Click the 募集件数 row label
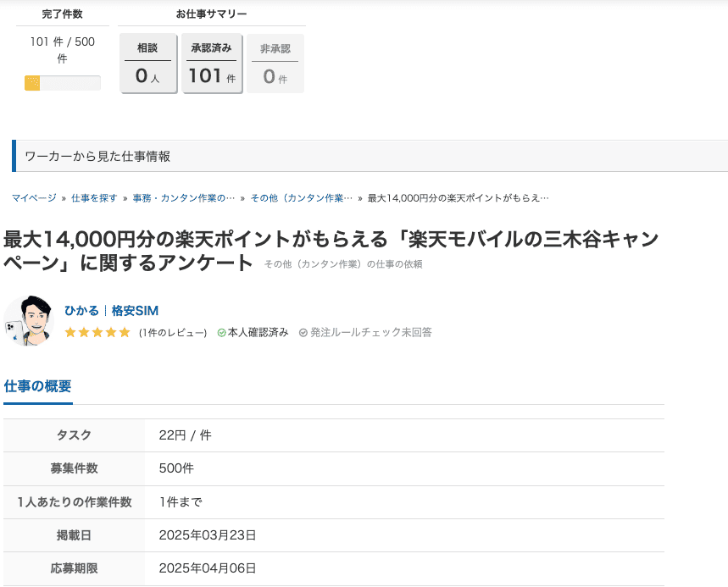This screenshot has height=587, width=728. [74, 468]
